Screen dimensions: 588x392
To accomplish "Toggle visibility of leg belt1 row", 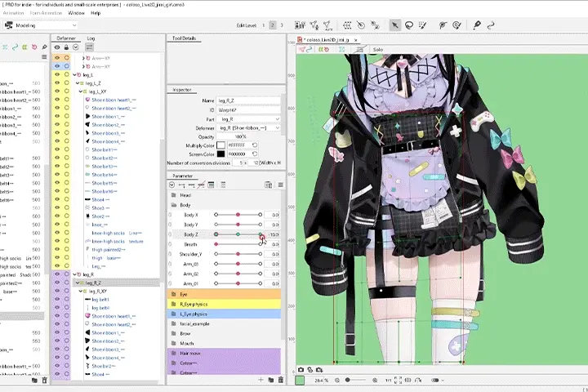I will point(57,300).
